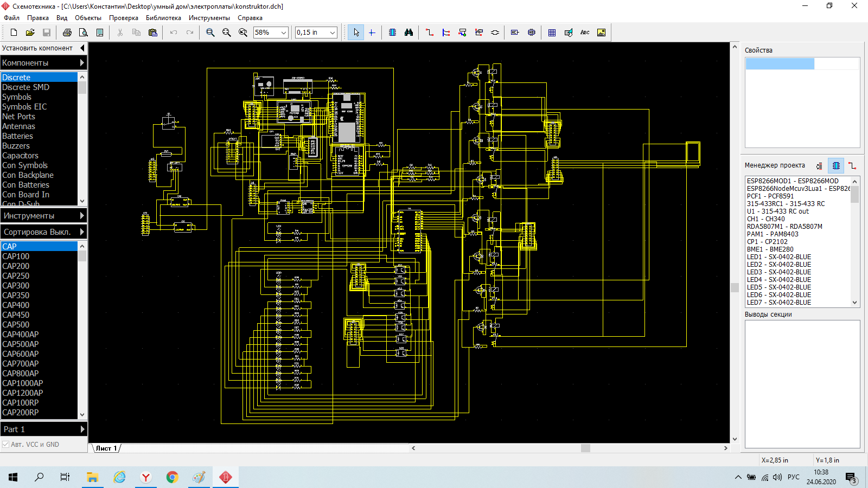Toggle the default pointer selection mode

[356, 33]
